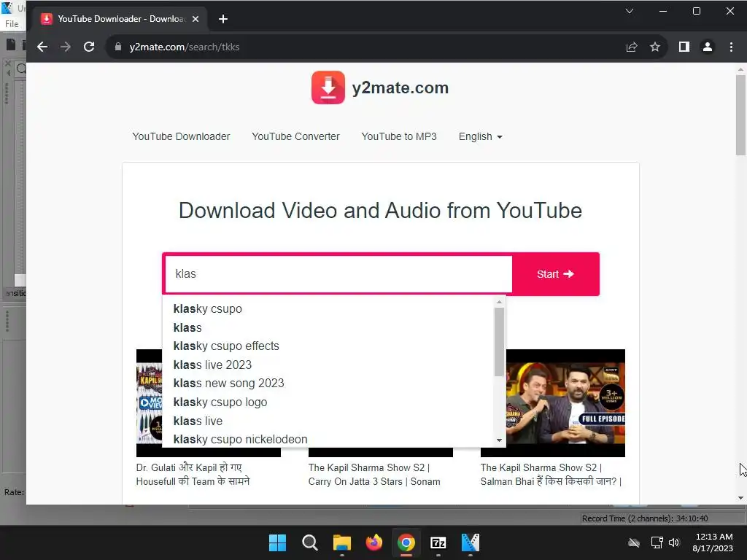This screenshot has width=747, height=560.
Task: Click the forward navigation arrow
Action: tap(65, 47)
